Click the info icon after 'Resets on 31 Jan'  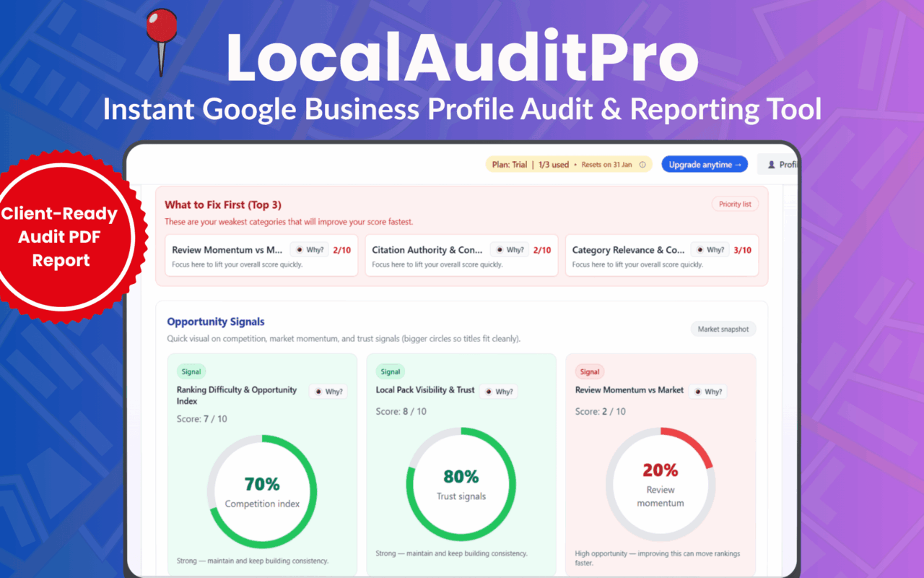(x=642, y=165)
